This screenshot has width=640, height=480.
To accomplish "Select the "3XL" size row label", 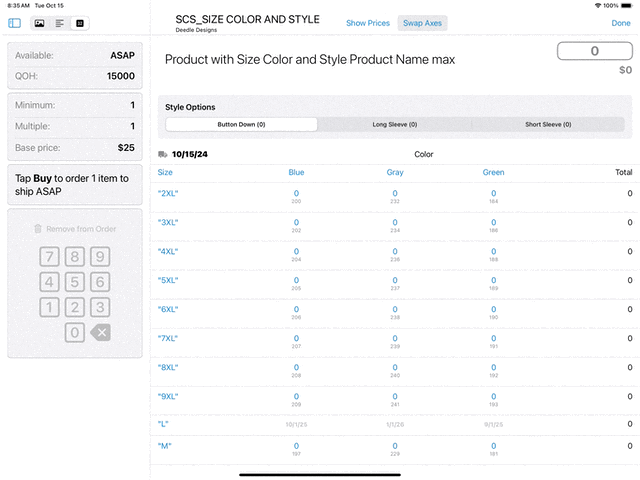I will pos(168,222).
